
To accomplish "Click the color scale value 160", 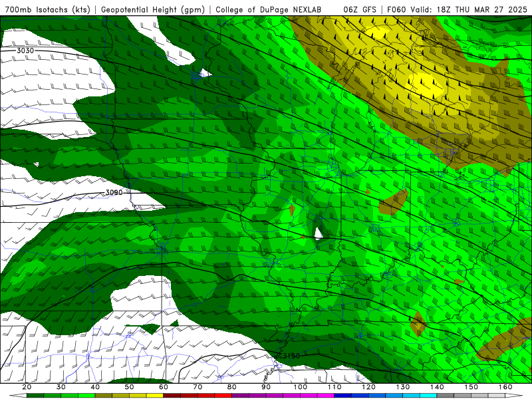I will (x=505, y=387).
